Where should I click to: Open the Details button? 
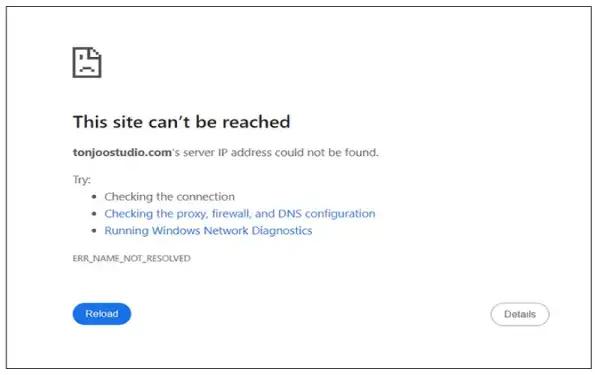tap(520, 314)
